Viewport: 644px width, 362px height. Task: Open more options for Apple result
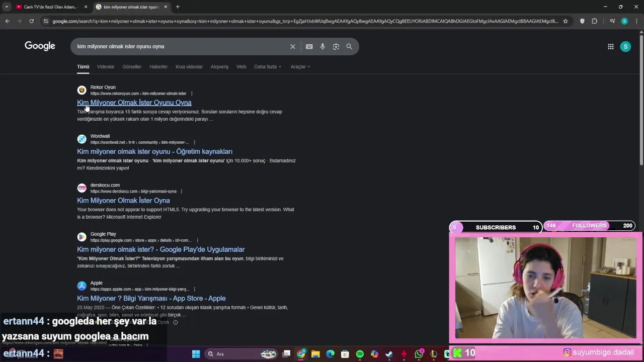tap(194, 289)
